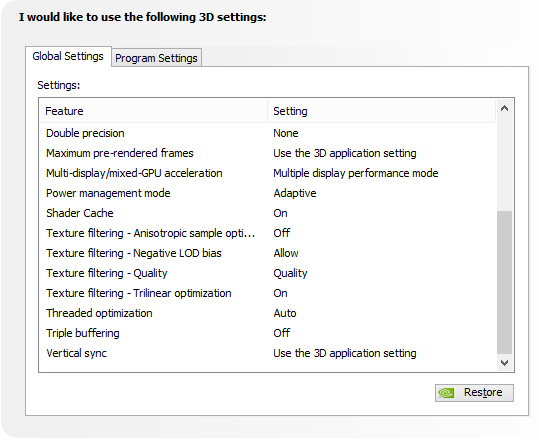This screenshot has width=539, height=443.
Task: Switch to the Program Settings tab
Action: point(156,58)
